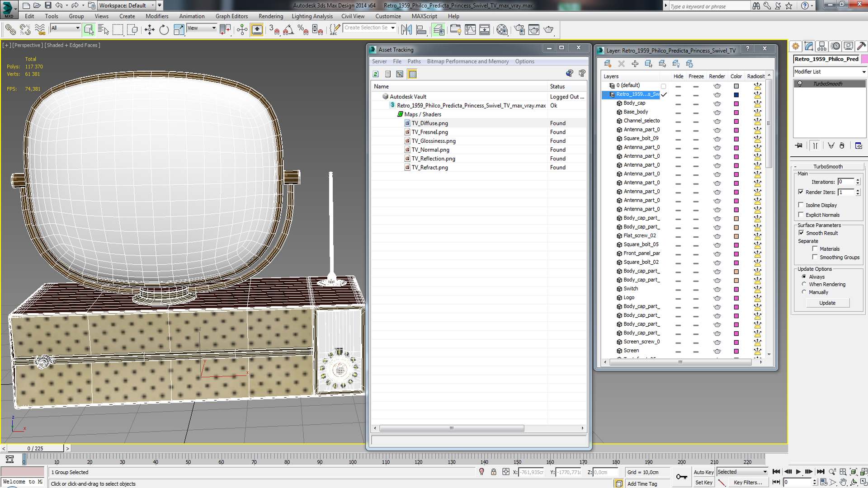This screenshot has width=868, height=488.
Task: Click Pin Stack icon below modifier stack
Action: click(799, 145)
